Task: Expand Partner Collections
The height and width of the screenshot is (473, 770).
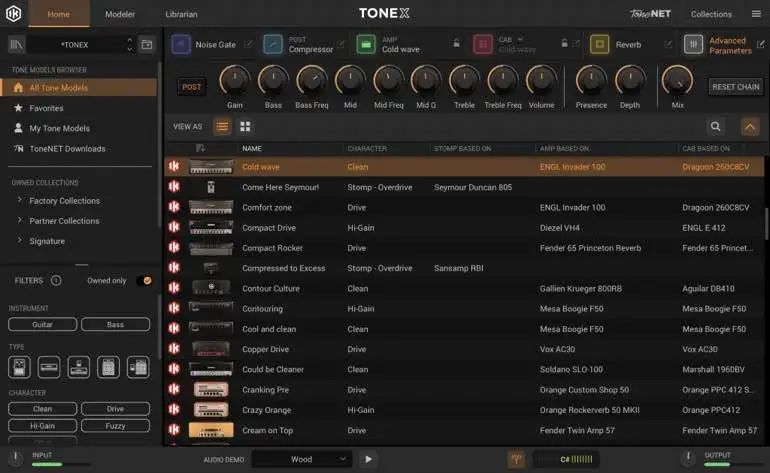Action: coord(20,220)
